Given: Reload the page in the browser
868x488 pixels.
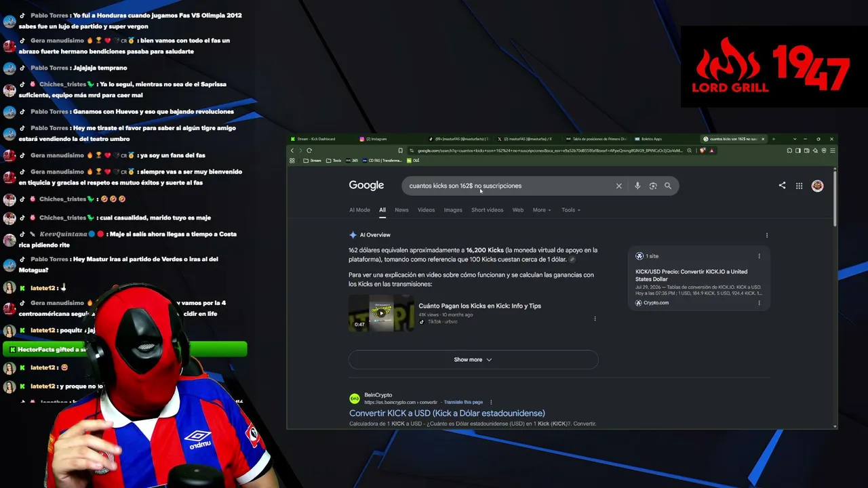Looking at the screenshot, I should pyautogui.click(x=309, y=150).
